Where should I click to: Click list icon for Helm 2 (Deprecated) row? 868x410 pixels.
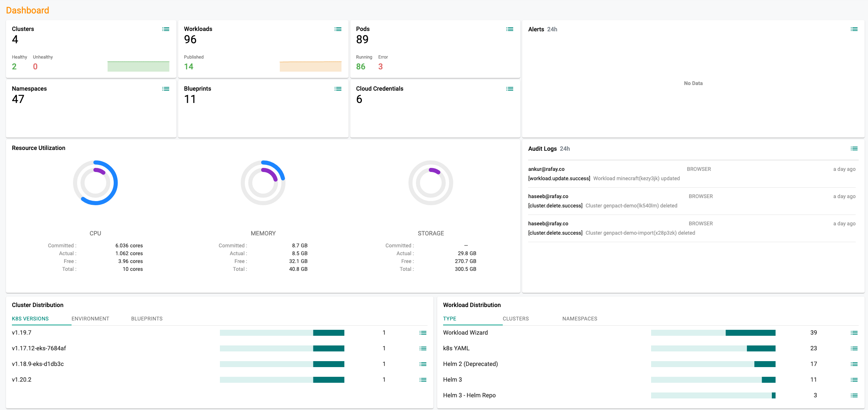[854, 364]
